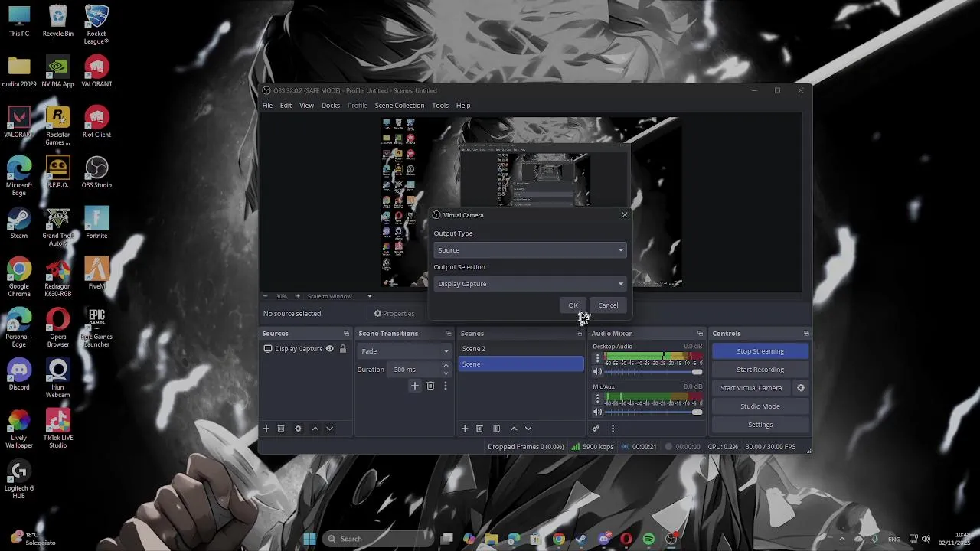980x551 pixels.
Task: Open Windows Start menu
Action: [309, 539]
